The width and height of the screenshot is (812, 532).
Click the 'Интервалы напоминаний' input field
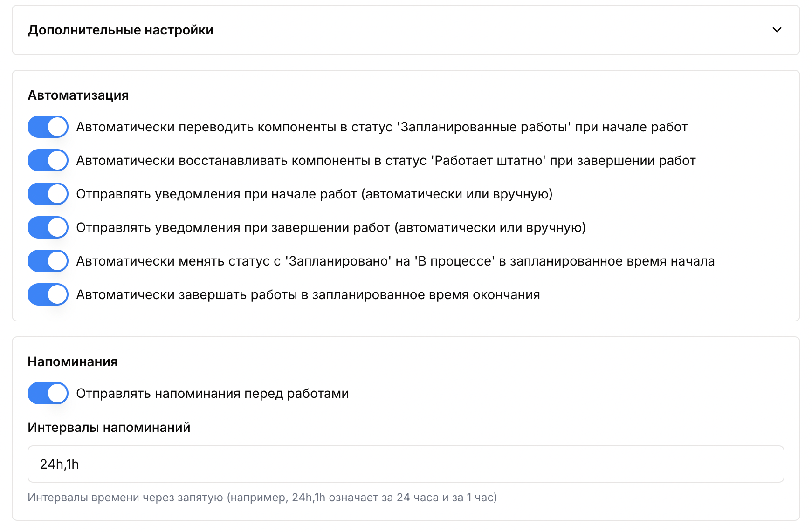click(406, 464)
